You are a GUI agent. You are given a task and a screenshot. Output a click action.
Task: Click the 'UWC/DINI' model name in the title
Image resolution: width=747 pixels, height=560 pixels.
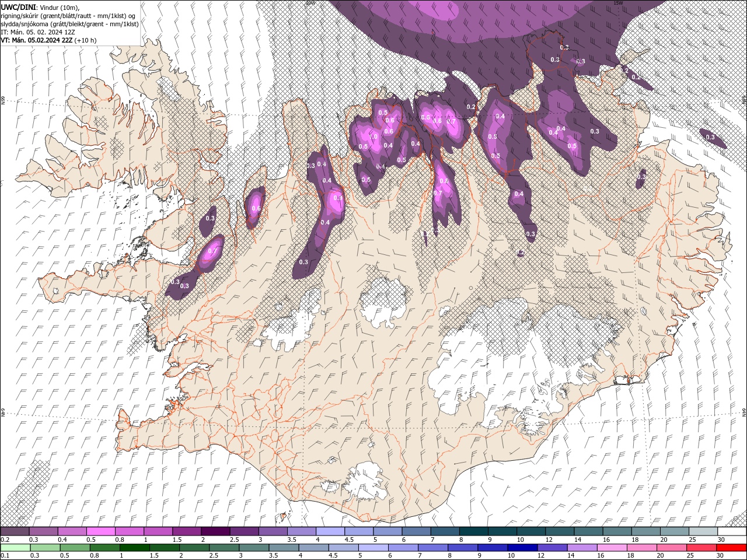[19, 6]
